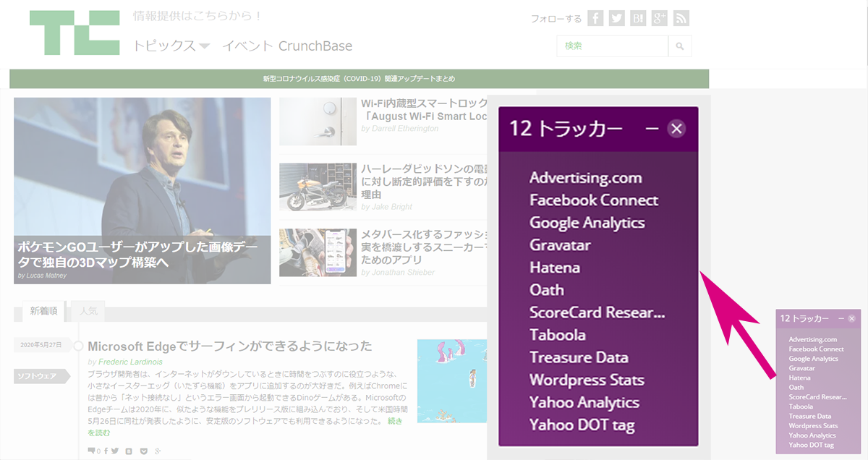This screenshot has height=460, width=868.
Task: Open the Microsoft Edgeでサーフィン article title
Action: coord(230,346)
